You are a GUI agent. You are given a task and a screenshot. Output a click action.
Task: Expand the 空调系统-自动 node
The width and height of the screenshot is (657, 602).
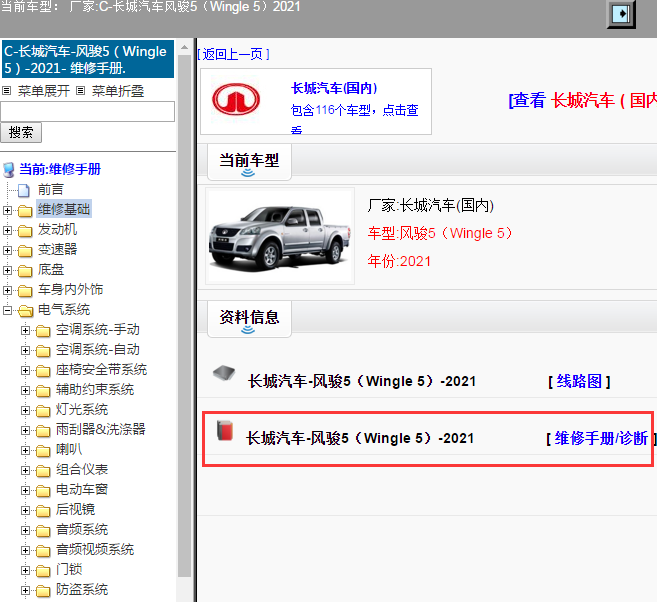click(x=25, y=351)
